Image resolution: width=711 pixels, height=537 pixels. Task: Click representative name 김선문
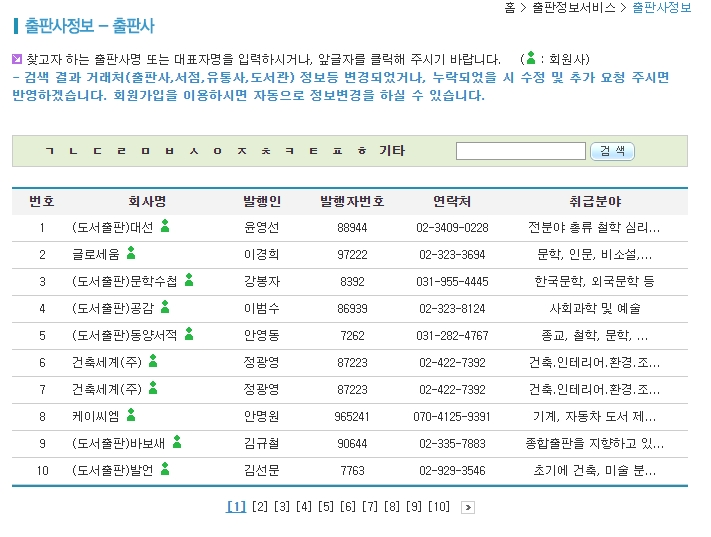pos(262,470)
